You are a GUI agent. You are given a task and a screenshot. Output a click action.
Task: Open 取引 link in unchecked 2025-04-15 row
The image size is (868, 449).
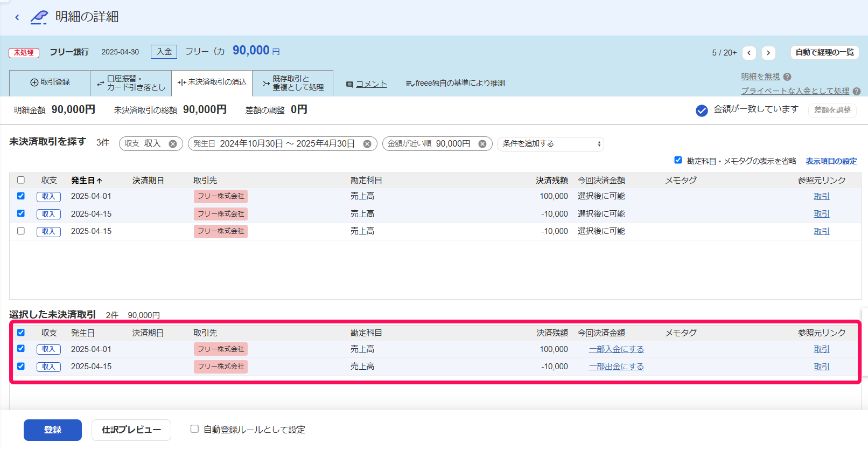(821, 231)
